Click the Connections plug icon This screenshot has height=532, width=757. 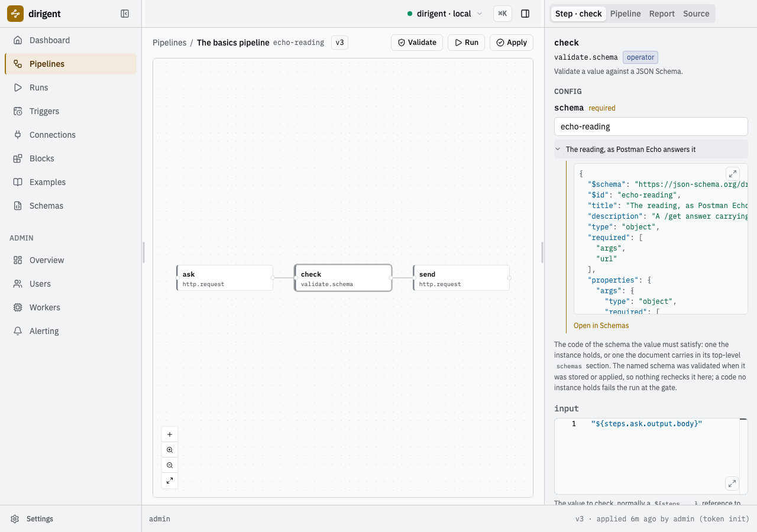pos(18,135)
